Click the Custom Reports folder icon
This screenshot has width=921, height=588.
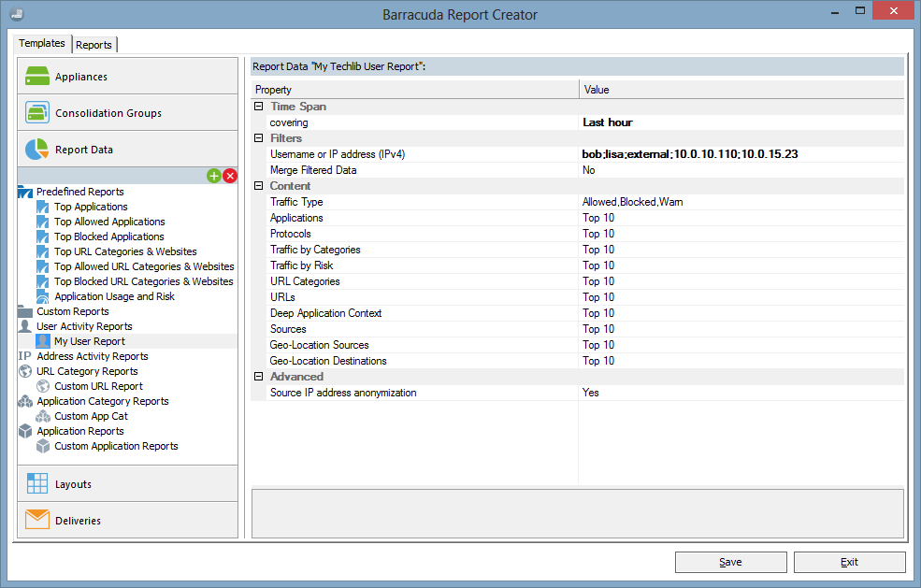point(24,311)
